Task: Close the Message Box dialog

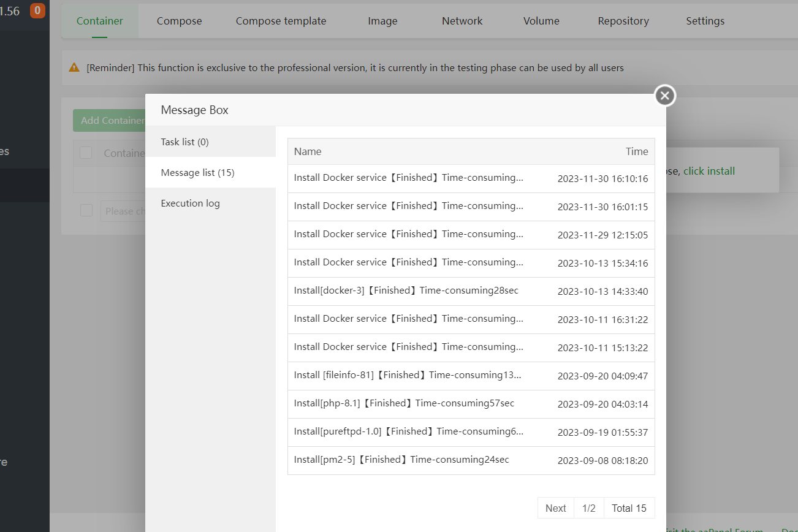Action: (665, 96)
